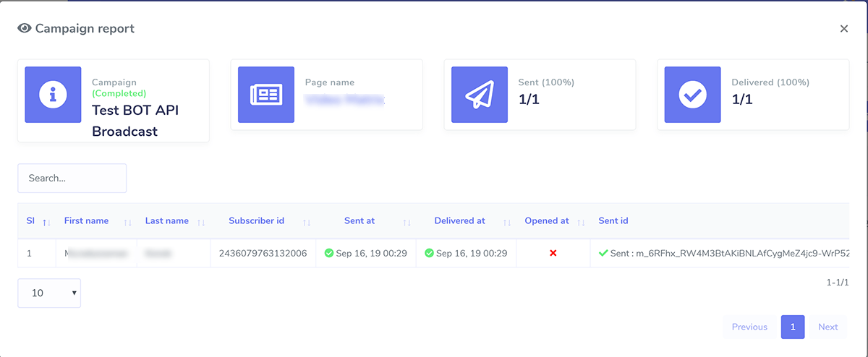Click the eye icon beside Campaign report
868x357 pixels.
coord(25,29)
